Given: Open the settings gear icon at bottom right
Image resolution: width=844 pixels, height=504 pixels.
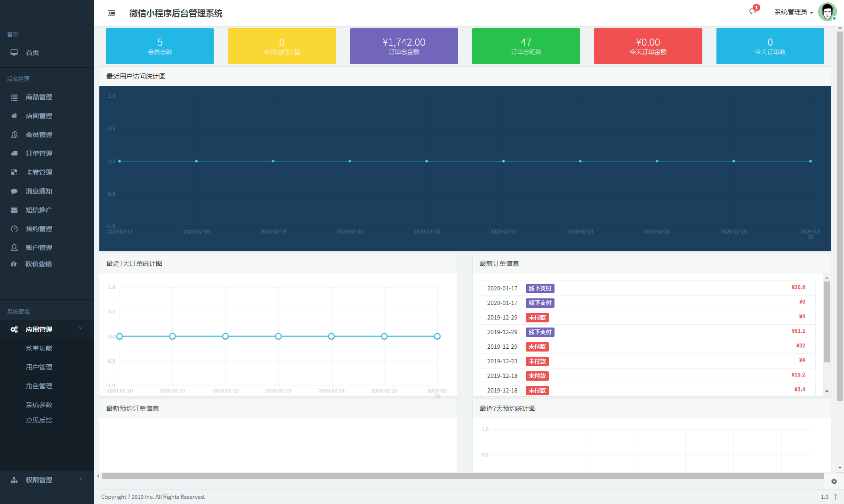Looking at the screenshot, I should click(834, 481).
